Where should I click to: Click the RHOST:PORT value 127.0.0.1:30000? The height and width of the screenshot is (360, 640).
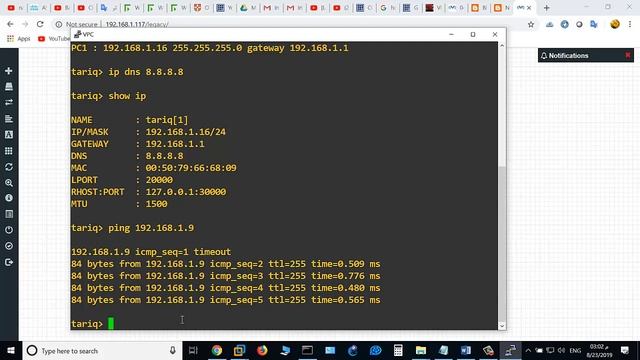coord(186,192)
